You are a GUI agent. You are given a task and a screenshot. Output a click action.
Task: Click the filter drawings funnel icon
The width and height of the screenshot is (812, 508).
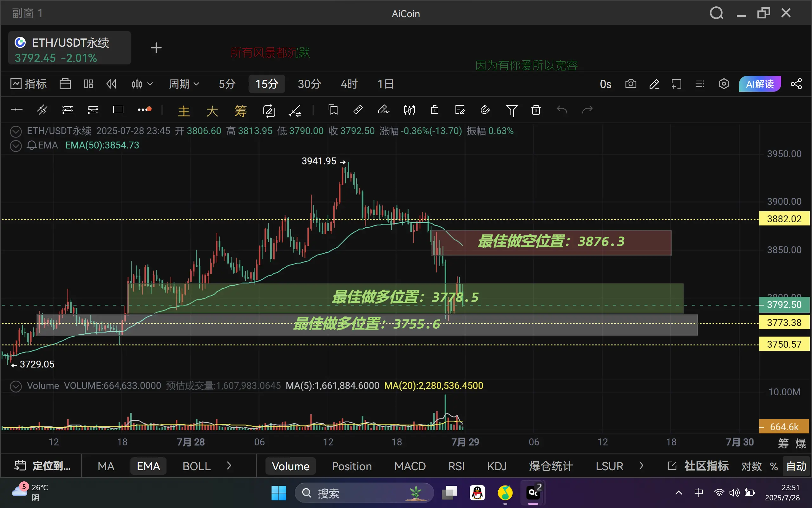512,110
